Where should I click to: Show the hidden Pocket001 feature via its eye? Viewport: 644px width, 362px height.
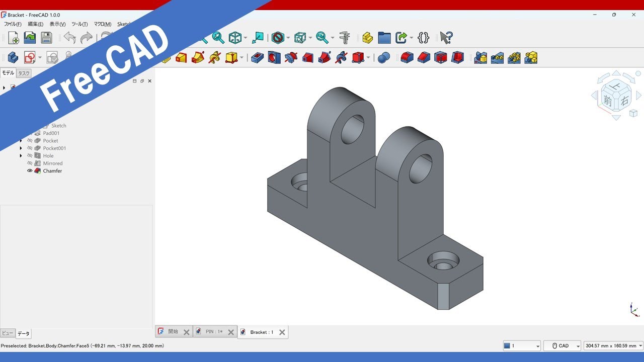pyautogui.click(x=30, y=148)
